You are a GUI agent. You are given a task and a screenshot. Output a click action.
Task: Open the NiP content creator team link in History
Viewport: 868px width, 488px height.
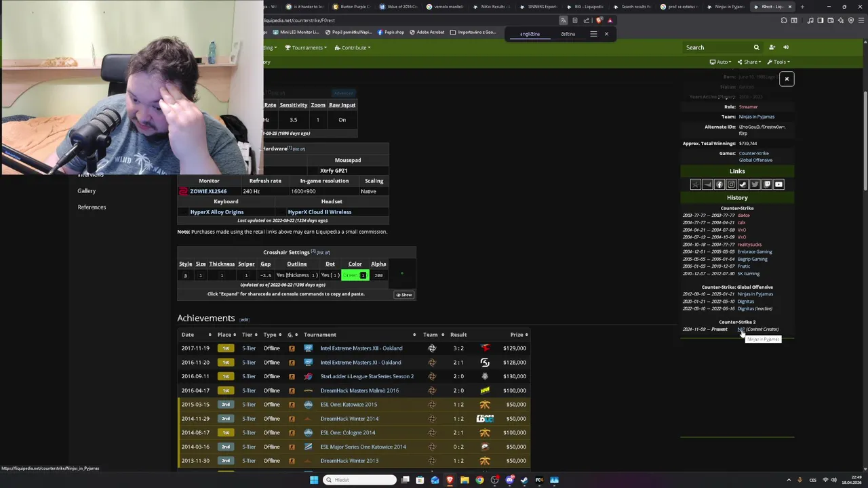[741, 329]
